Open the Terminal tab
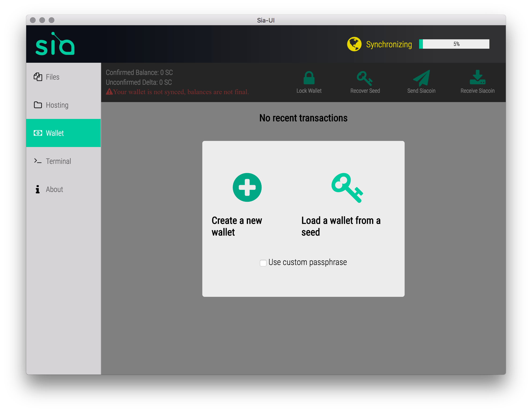The image size is (532, 412). (64, 161)
